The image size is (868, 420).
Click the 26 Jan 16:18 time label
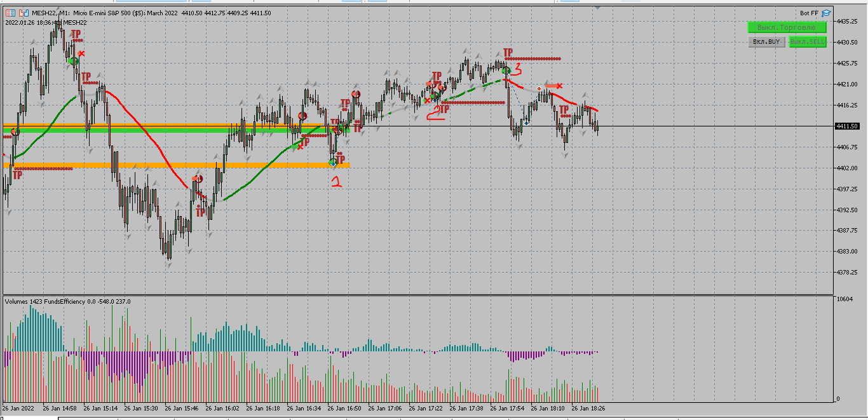pyautogui.click(x=263, y=409)
